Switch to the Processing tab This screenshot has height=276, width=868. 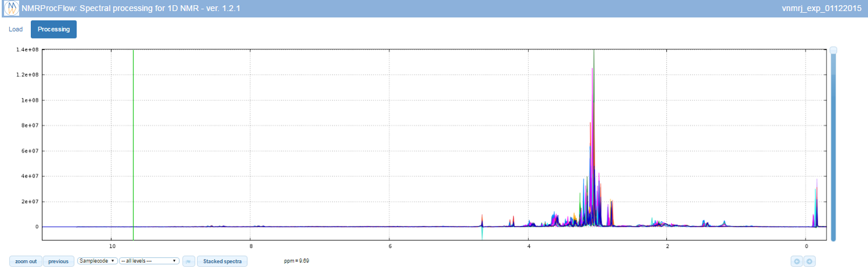[x=54, y=29]
